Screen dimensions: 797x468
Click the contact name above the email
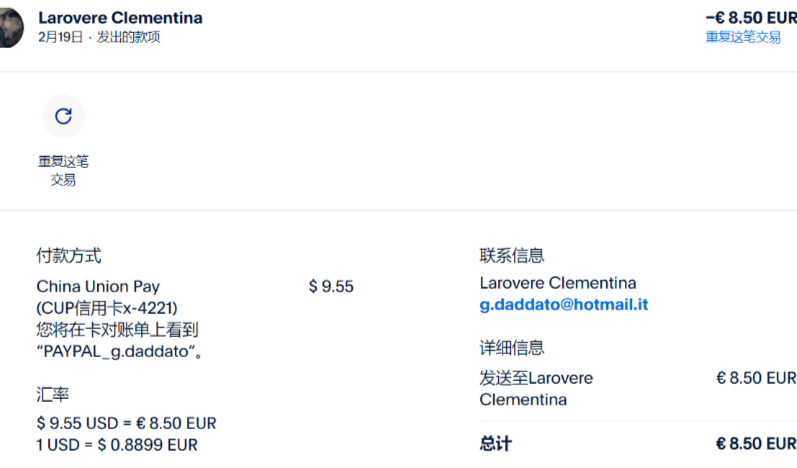click(558, 283)
